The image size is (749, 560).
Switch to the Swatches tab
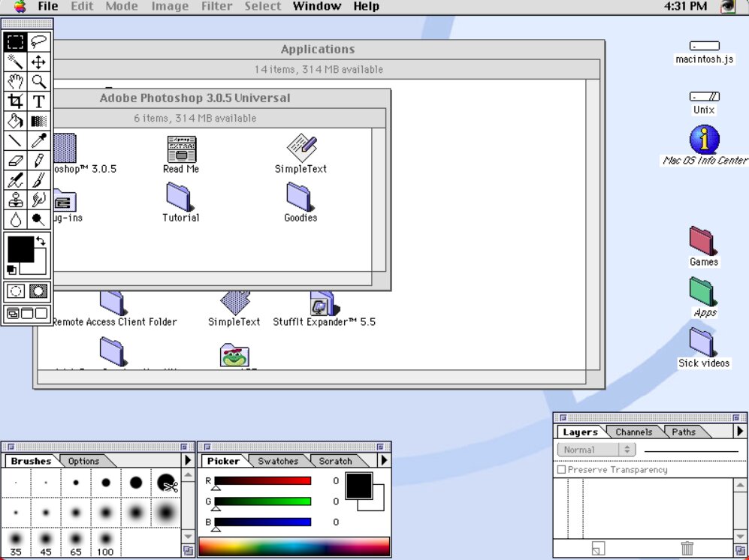(278, 461)
